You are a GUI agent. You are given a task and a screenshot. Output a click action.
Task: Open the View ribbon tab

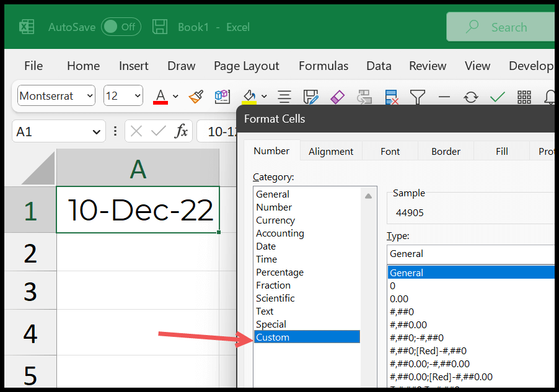pos(477,66)
